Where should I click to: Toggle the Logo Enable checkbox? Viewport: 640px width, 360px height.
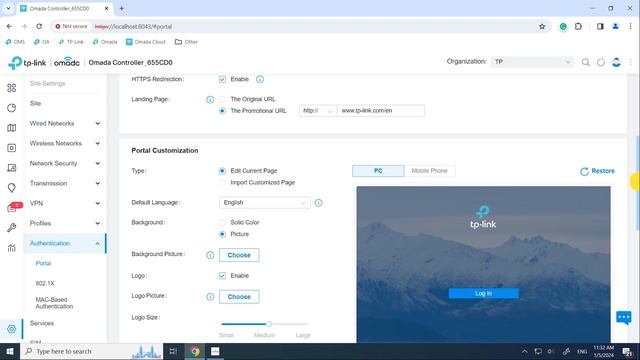point(222,276)
